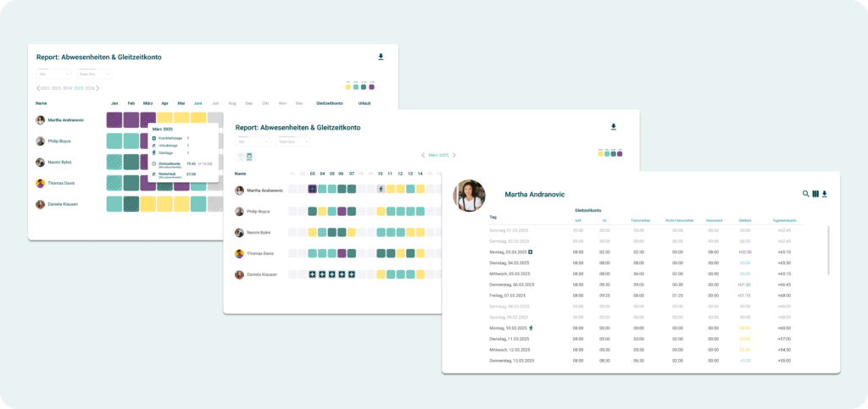Click the purple legend swatch in yearly report
The image size is (868, 409).
[x=371, y=86]
